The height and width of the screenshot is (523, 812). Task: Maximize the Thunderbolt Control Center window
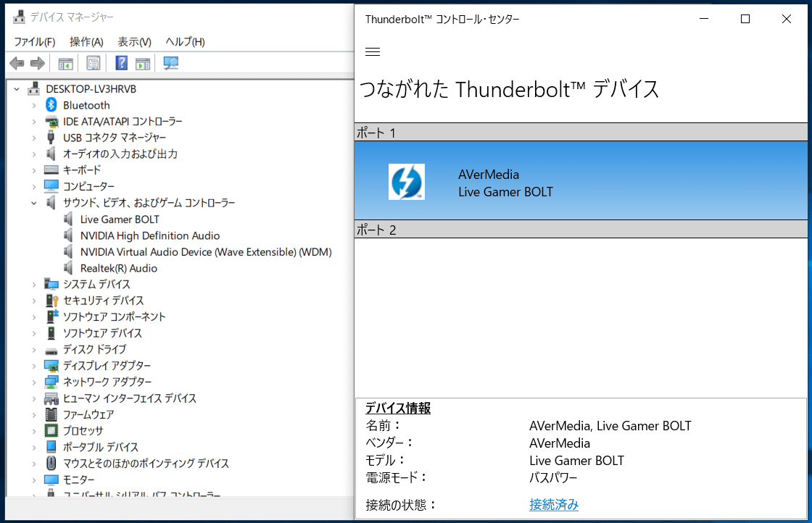tap(745, 19)
